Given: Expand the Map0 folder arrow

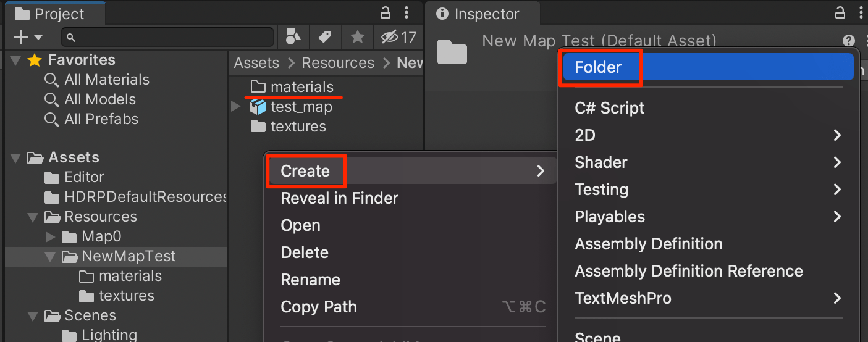Looking at the screenshot, I should [50, 236].
